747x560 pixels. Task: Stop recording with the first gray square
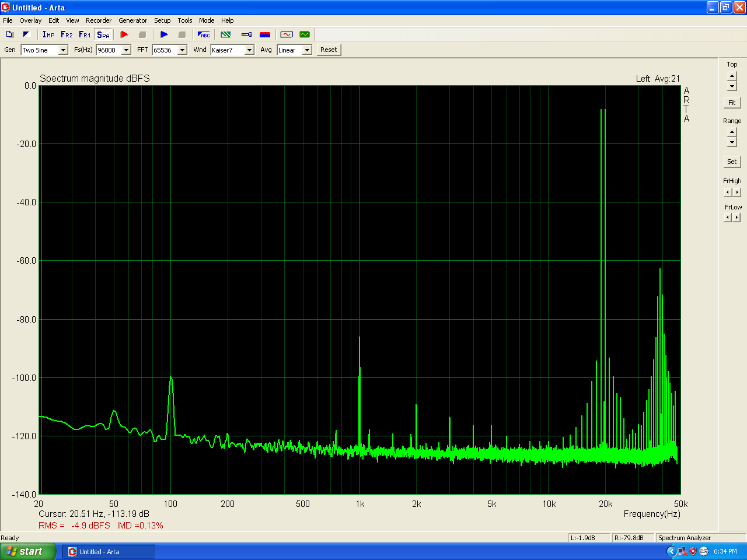pyautogui.click(x=142, y=34)
